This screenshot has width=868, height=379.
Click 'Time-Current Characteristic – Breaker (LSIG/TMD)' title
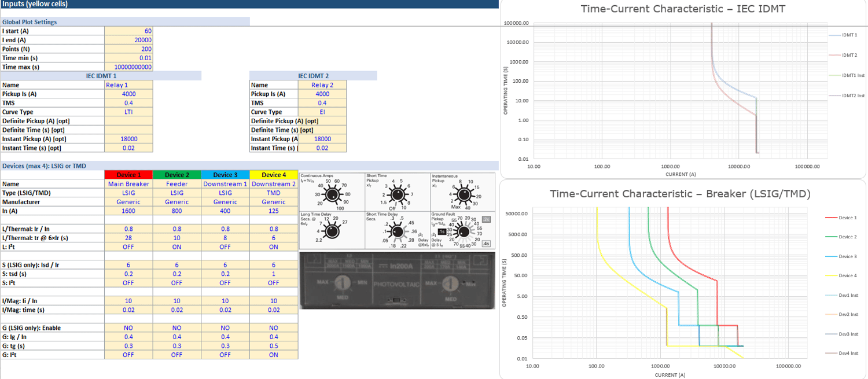[x=680, y=194]
